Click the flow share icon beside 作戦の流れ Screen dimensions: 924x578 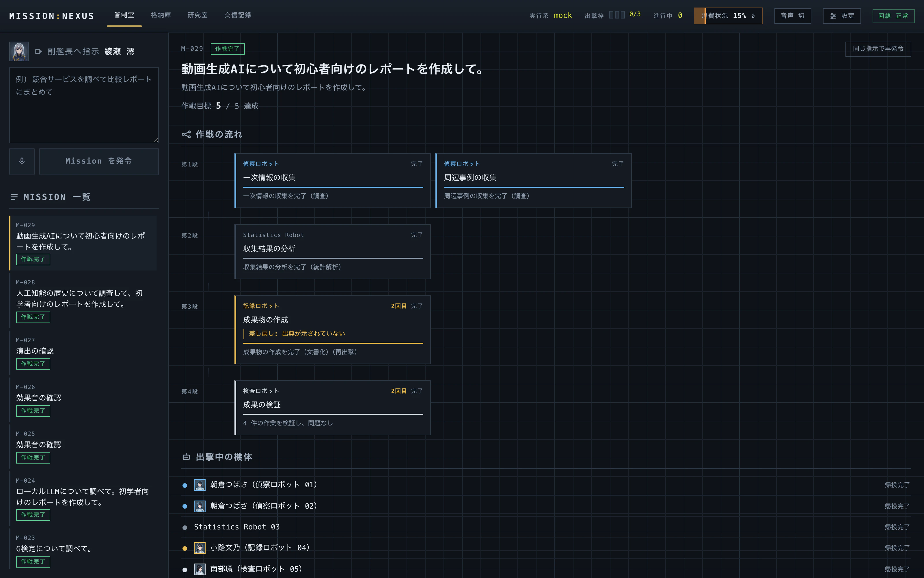coord(186,134)
